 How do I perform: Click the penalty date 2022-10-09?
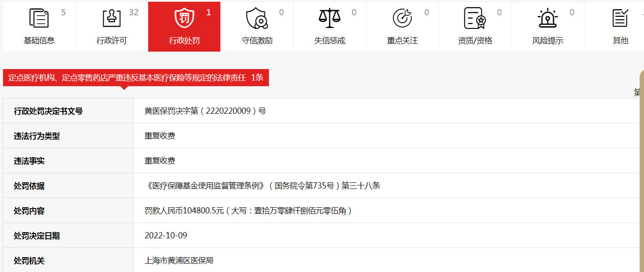pyautogui.click(x=166, y=236)
